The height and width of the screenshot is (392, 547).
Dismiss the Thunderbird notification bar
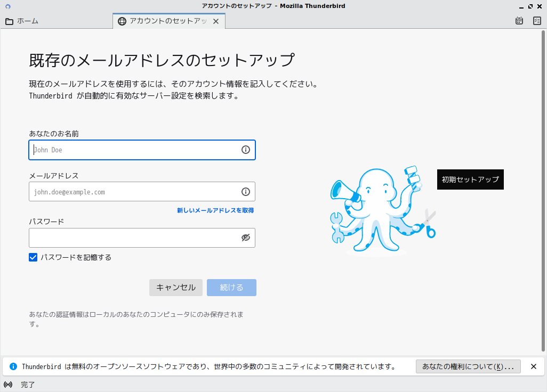click(533, 366)
